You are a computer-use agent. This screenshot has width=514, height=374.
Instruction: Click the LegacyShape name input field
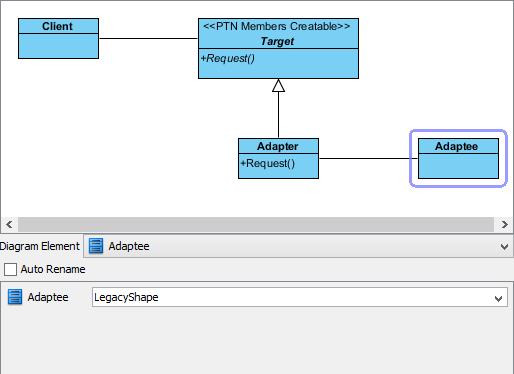pos(300,297)
